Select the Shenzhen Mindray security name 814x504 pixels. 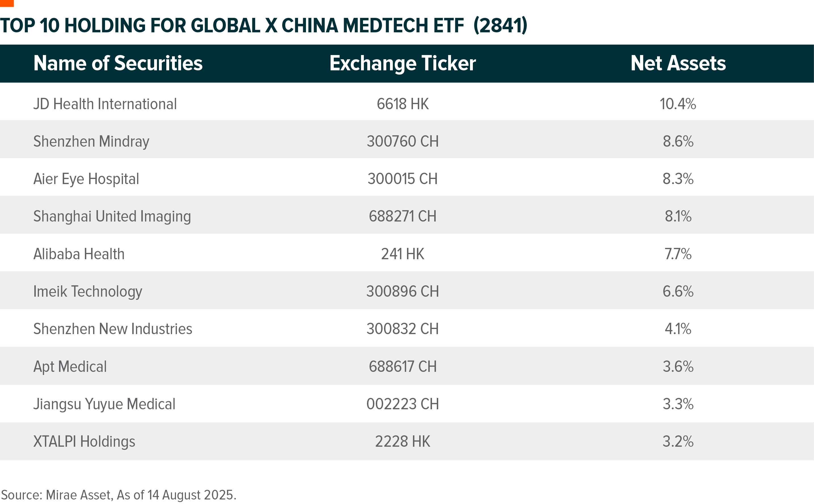(x=91, y=142)
